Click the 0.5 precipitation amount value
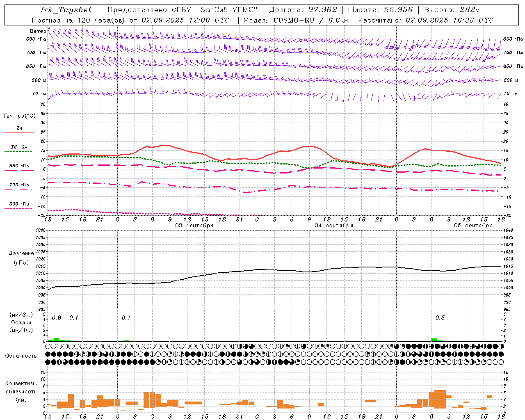Viewport: 525px width, 420px height. 440,318
